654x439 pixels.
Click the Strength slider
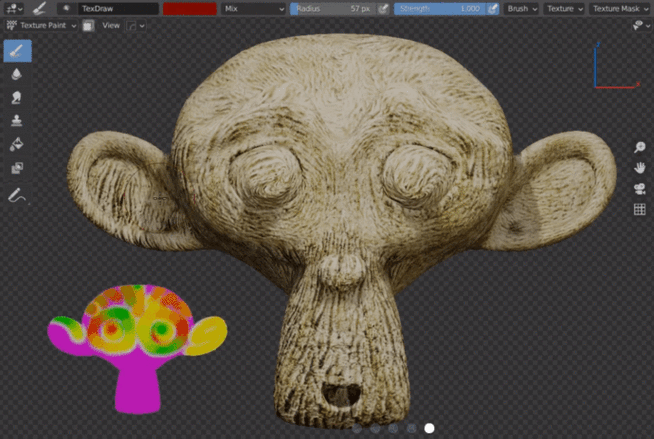440,8
